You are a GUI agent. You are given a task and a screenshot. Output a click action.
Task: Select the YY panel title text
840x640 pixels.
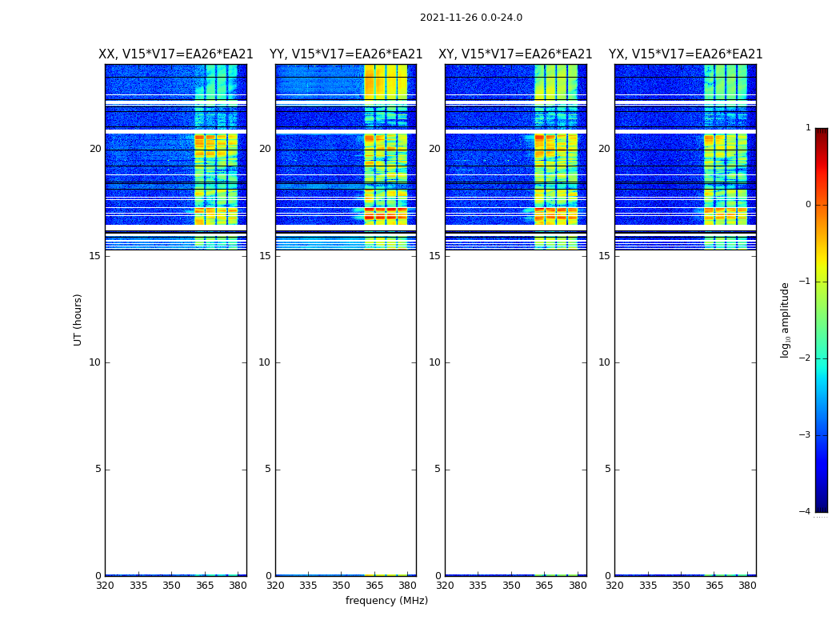tap(346, 54)
